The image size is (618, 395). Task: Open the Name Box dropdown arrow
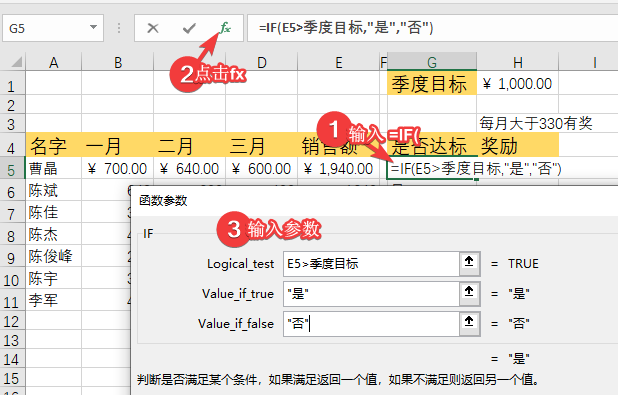click(x=93, y=28)
